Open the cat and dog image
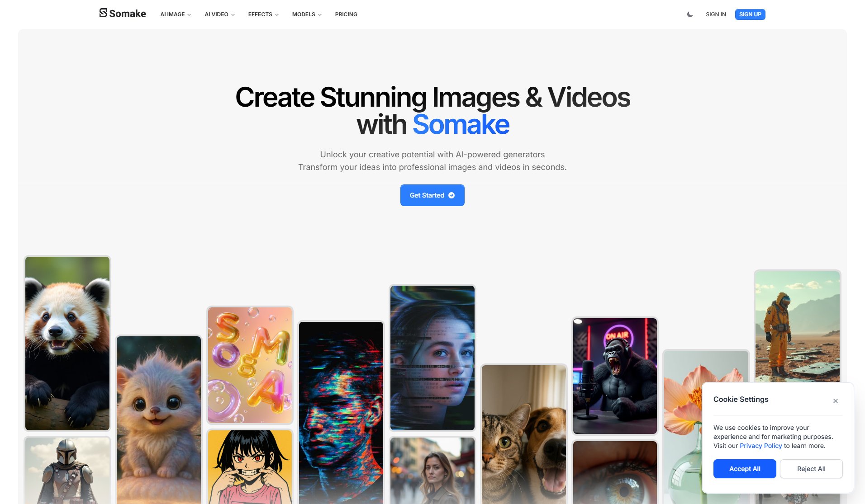 (524, 434)
